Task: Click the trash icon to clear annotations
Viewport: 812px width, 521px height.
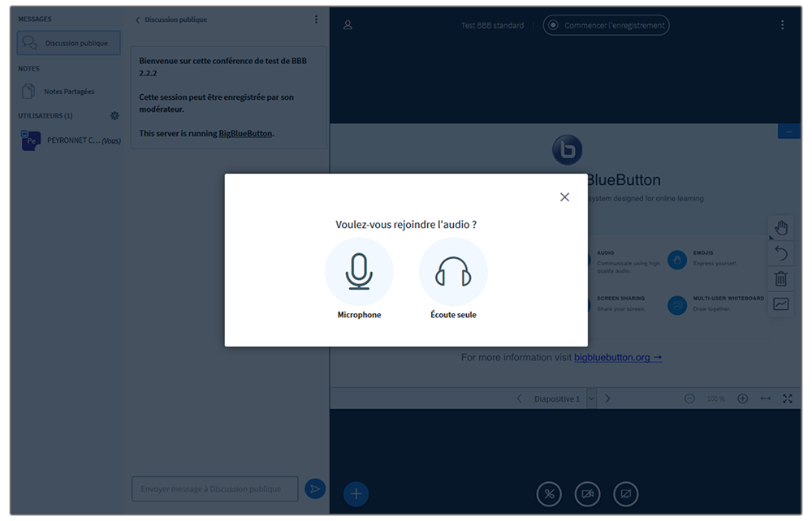Action: pyautogui.click(x=780, y=279)
